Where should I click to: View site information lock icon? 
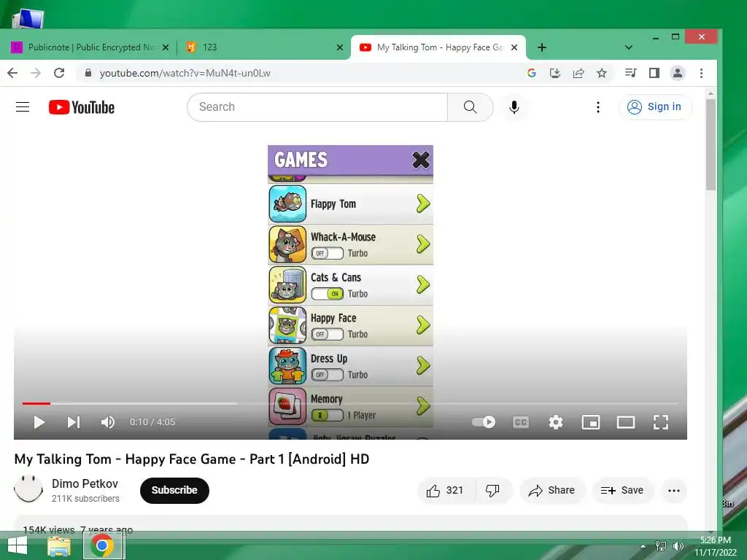(x=88, y=73)
